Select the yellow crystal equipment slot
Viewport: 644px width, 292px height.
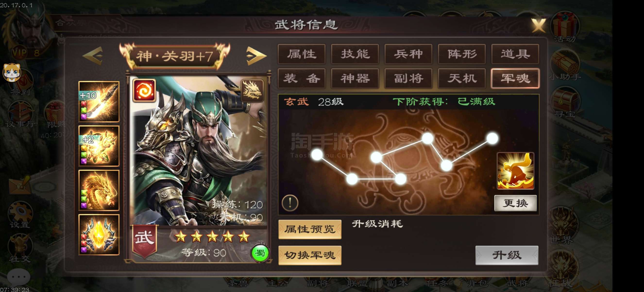(99, 235)
